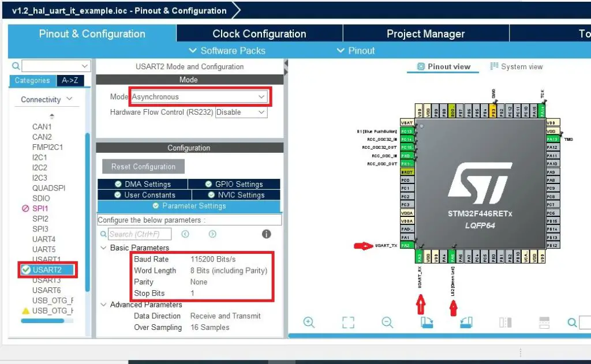Toggle the split view icon

click(505, 322)
